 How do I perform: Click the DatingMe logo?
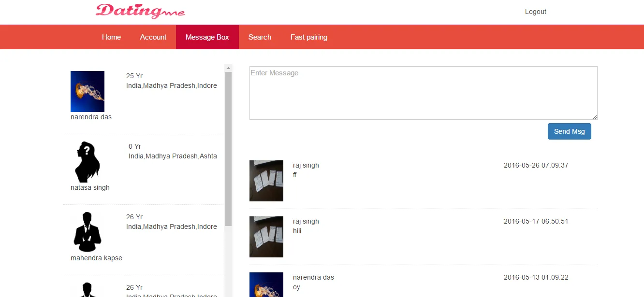click(140, 11)
